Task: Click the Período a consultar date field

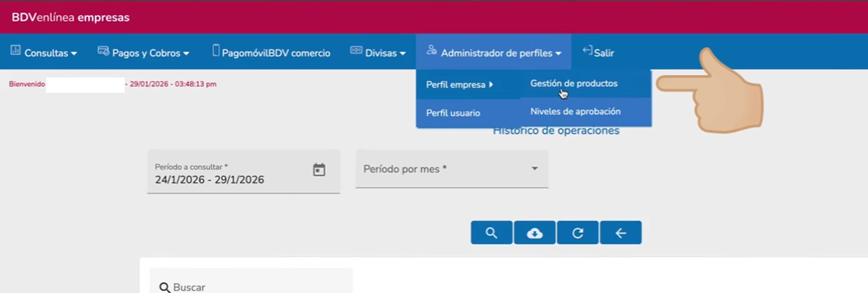Action: (x=243, y=172)
